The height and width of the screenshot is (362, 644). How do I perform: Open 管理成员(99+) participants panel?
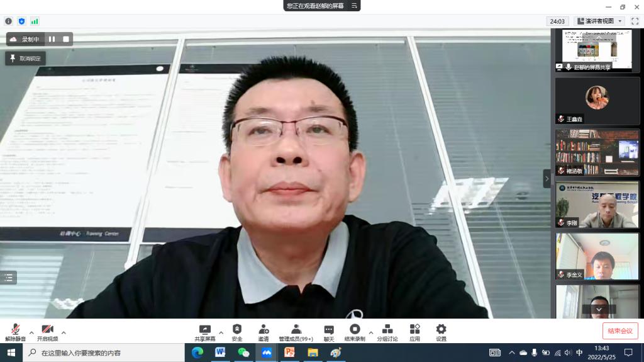tap(296, 332)
